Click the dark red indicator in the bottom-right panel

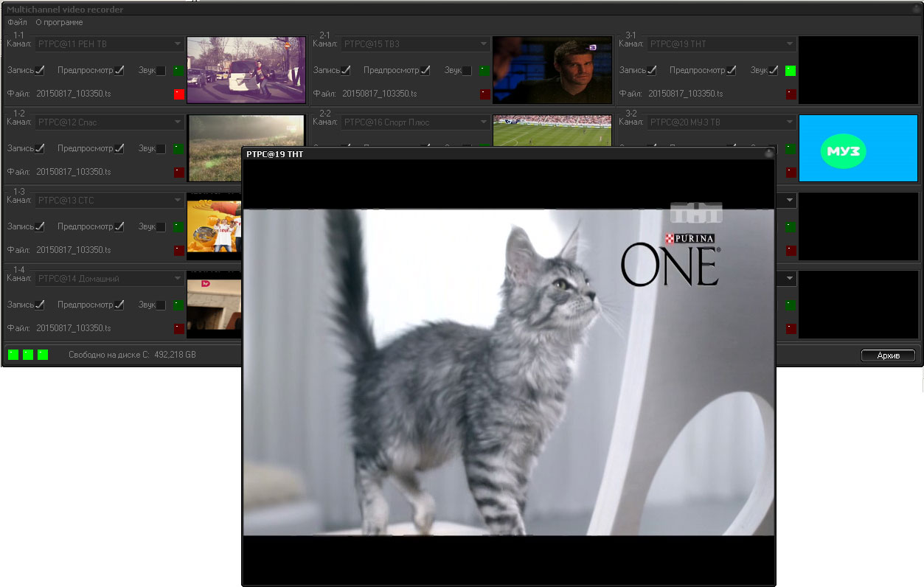pyautogui.click(x=791, y=329)
